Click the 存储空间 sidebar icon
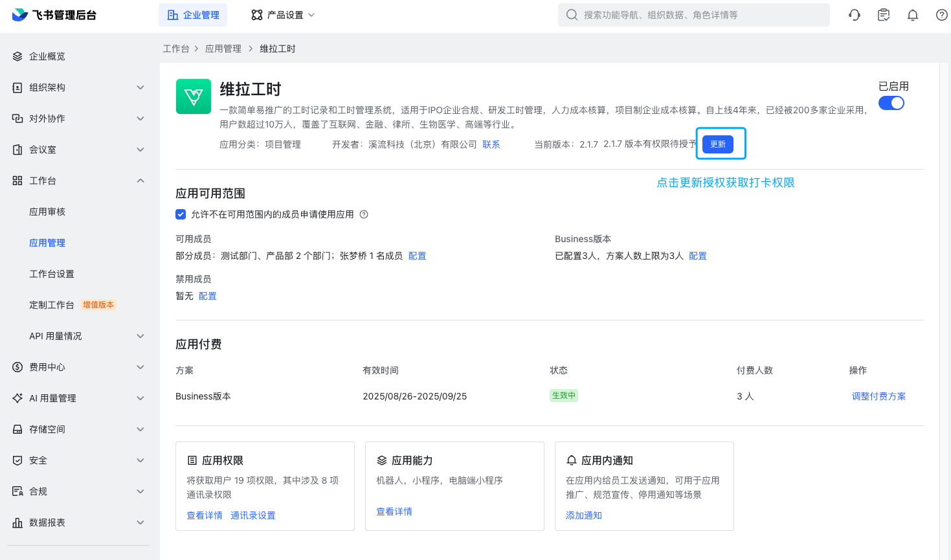The height and width of the screenshot is (560, 951). [17, 429]
